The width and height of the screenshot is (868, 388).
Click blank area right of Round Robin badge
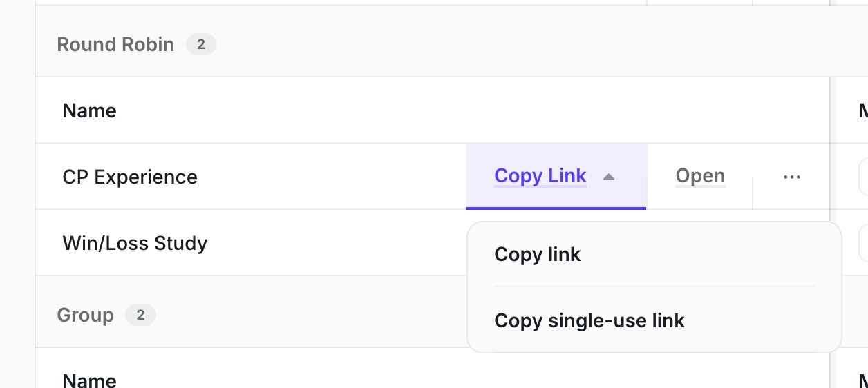(x=484, y=45)
